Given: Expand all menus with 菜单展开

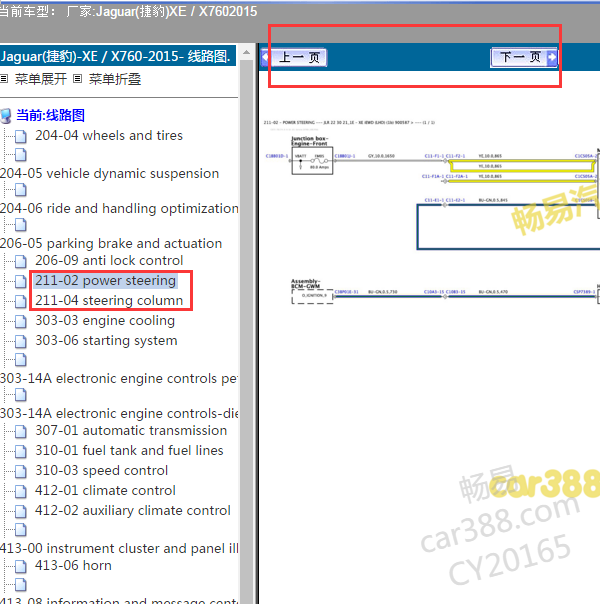Looking at the screenshot, I should click(x=41, y=79).
